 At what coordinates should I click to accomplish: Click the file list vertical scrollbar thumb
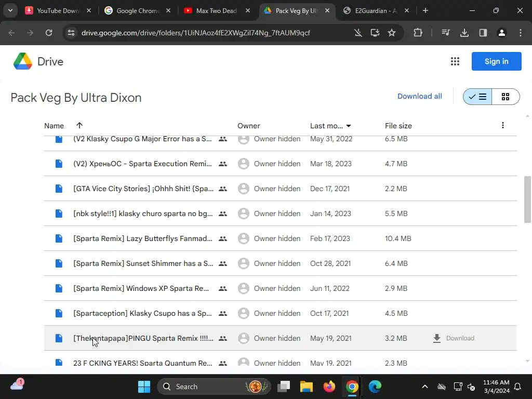(527, 199)
